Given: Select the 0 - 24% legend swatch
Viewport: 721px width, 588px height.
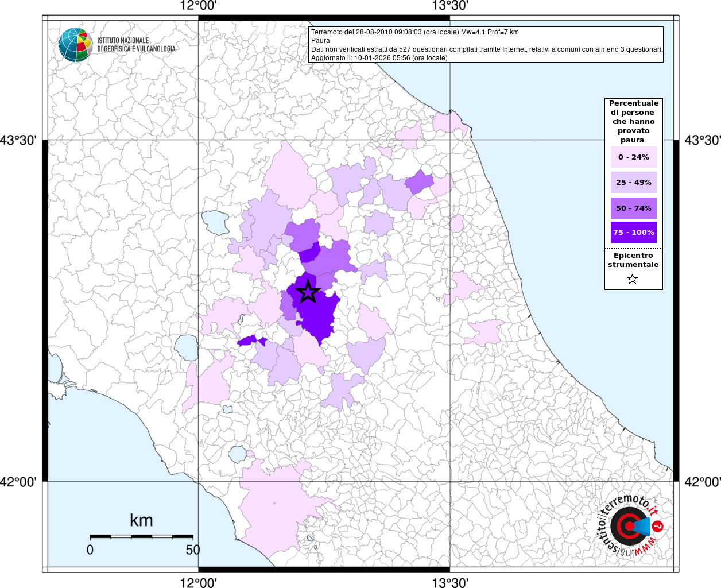Looking at the screenshot, I should [x=633, y=157].
